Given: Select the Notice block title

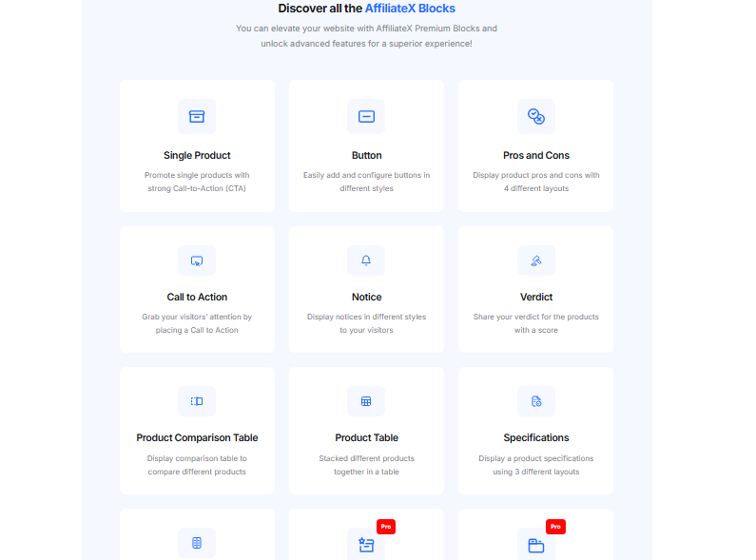Looking at the screenshot, I should (366, 297).
